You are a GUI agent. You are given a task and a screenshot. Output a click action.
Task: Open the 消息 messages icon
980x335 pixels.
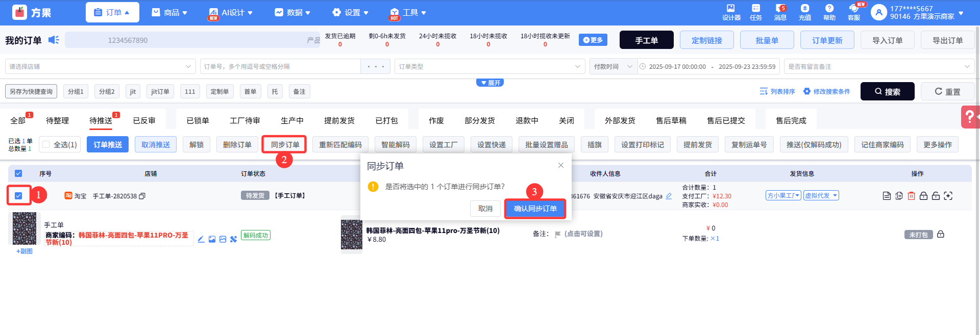pos(780,12)
